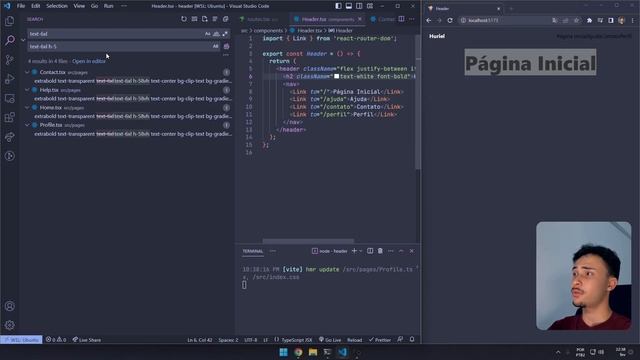This screenshot has height=360, width=640.
Task: Open notifications bell in status bar
Action: coord(412,340)
